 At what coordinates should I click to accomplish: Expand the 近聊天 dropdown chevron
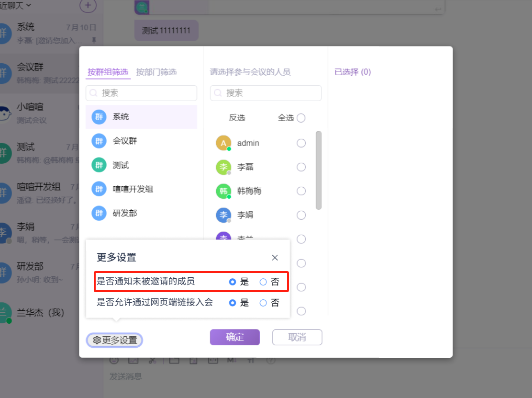(29, 5)
